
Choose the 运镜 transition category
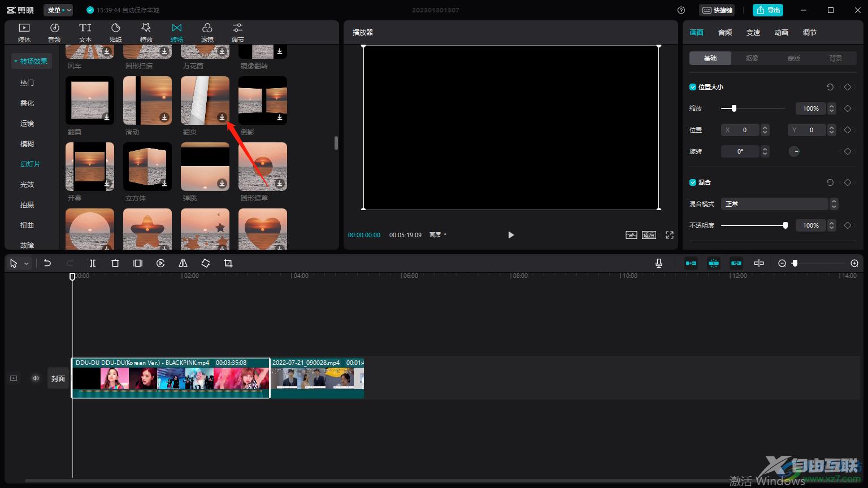tap(27, 123)
